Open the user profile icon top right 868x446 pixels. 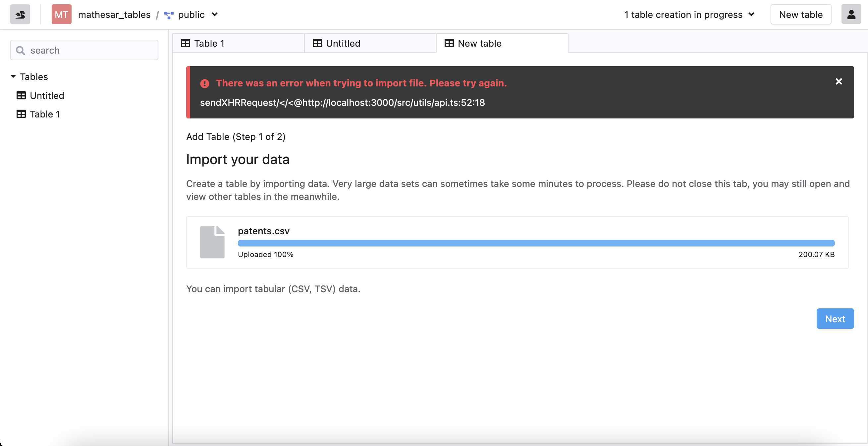[x=851, y=14]
